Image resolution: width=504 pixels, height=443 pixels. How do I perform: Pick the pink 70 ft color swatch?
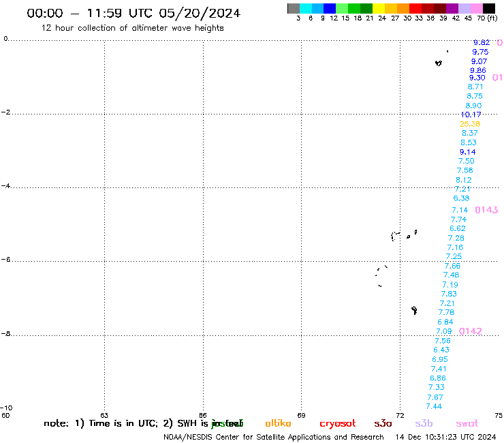(x=476, y=8)
